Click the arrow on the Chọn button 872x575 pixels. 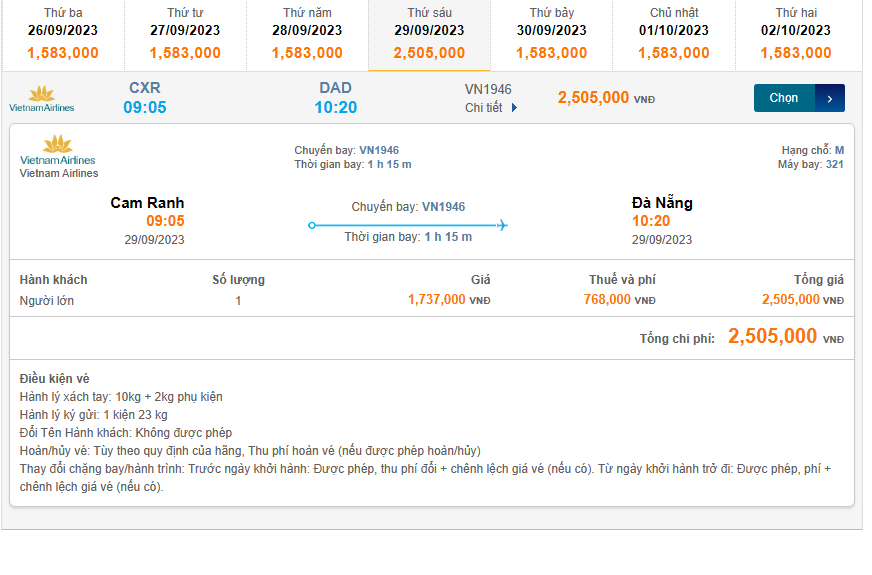(x=830, y=98)
